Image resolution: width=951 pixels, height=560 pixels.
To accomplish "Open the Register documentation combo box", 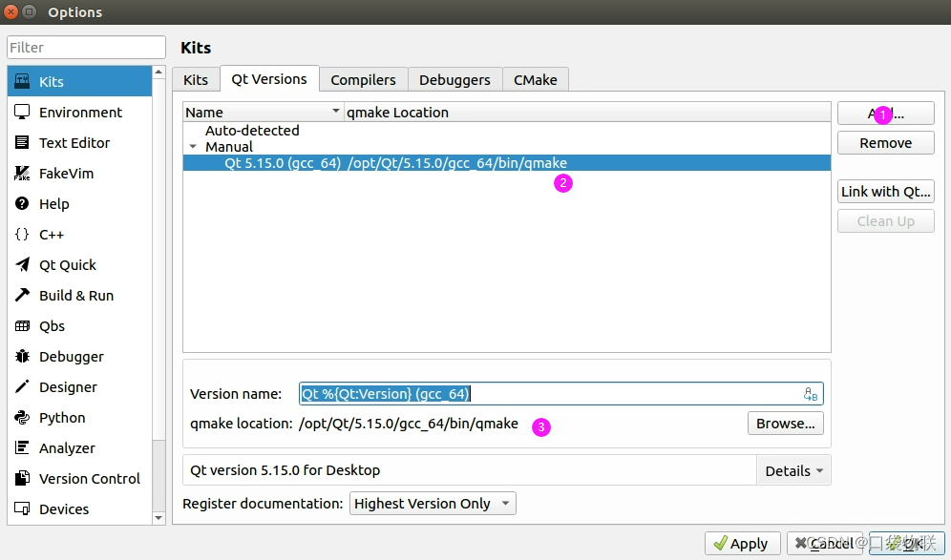I will coord(433,504).
